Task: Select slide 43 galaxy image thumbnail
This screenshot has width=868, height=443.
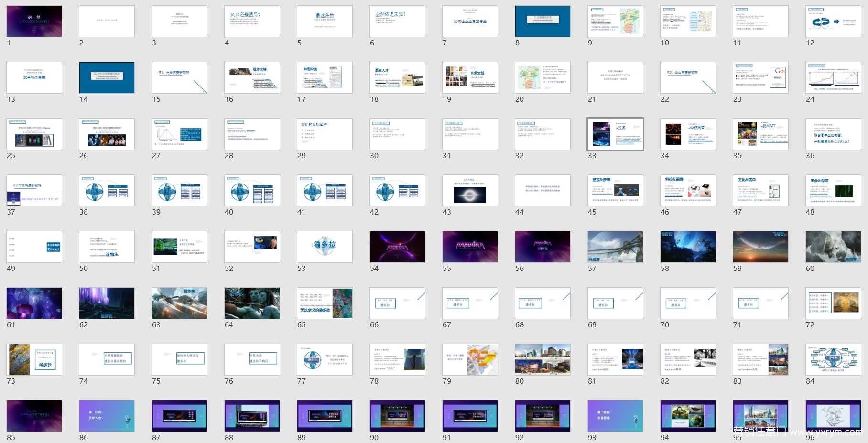Action: (470, 190)
